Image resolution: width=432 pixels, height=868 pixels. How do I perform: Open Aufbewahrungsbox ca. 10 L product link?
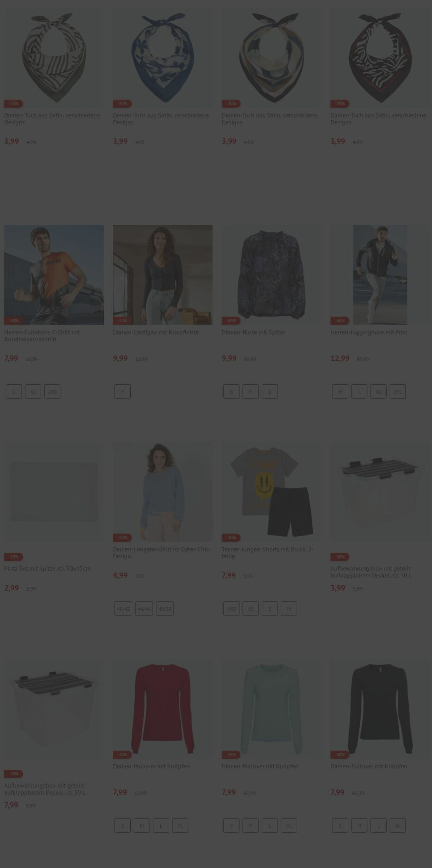tap(371, 572)
